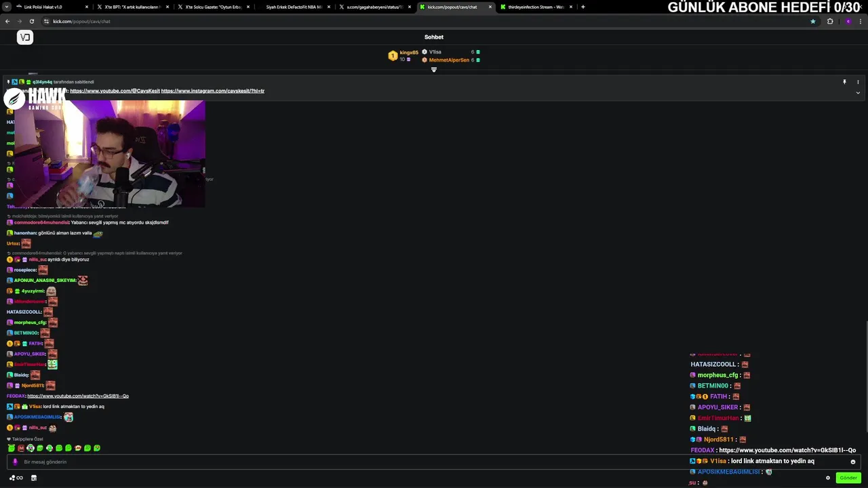Open the pinned instagram.com/cavskesit link
The width and height of the screenshot is (868, 488).
point(213,91)
